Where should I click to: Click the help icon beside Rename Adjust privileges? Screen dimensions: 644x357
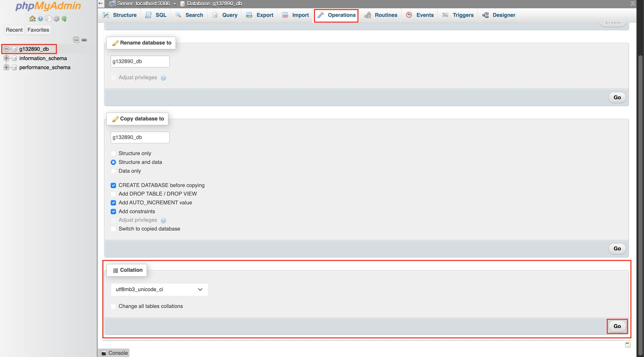tap(164, 78)
